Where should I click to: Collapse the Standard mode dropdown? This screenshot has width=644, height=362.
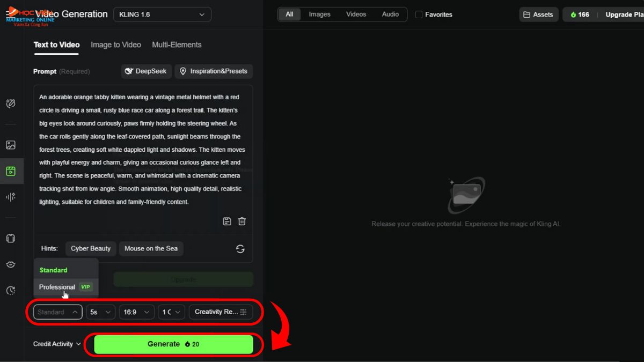(58, 312)
